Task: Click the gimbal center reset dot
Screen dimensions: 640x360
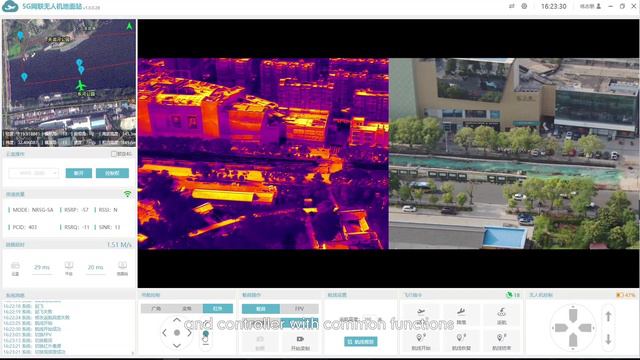Action: click(177, 333)
